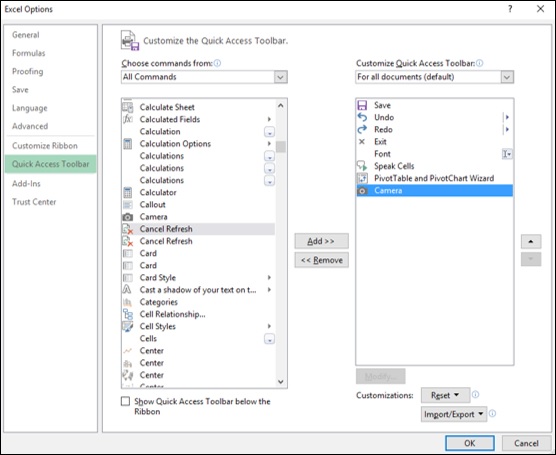Click the Redo arrow icon in toolbar list
This screenshot has height=455, width=556.
(362, 129)
